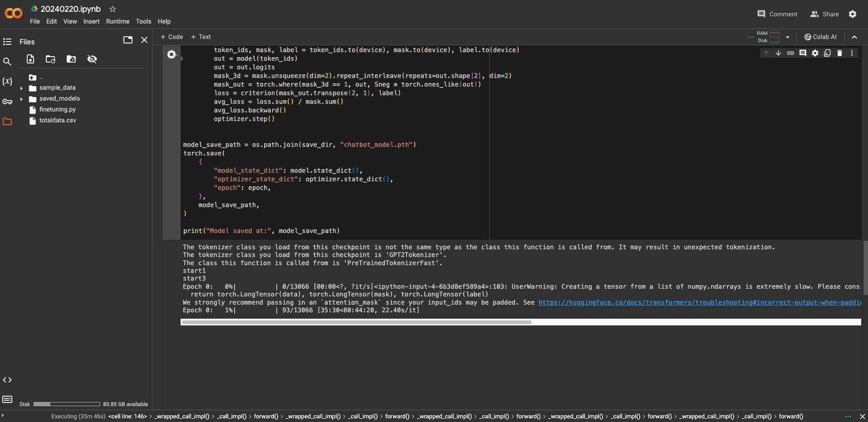Expand the sample_data folder

point(21,88)
